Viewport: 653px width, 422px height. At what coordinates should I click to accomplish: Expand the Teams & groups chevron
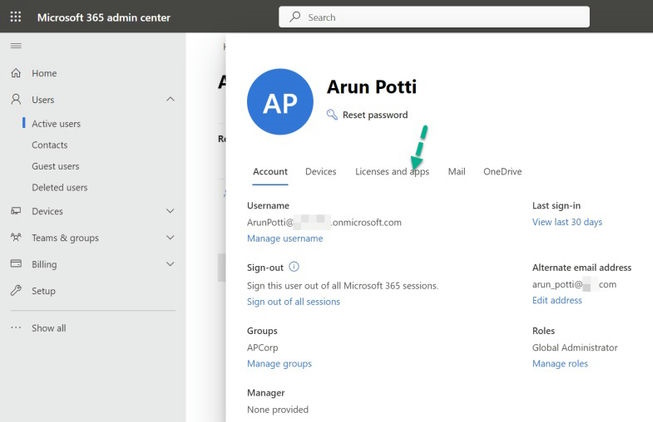pos(170,237)
